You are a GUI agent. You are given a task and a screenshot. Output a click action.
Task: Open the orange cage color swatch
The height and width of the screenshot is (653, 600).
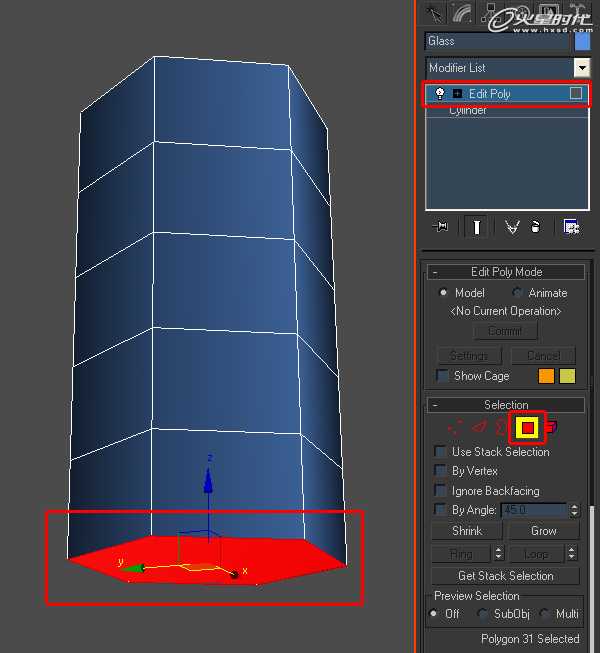click(x=546, y=376)
